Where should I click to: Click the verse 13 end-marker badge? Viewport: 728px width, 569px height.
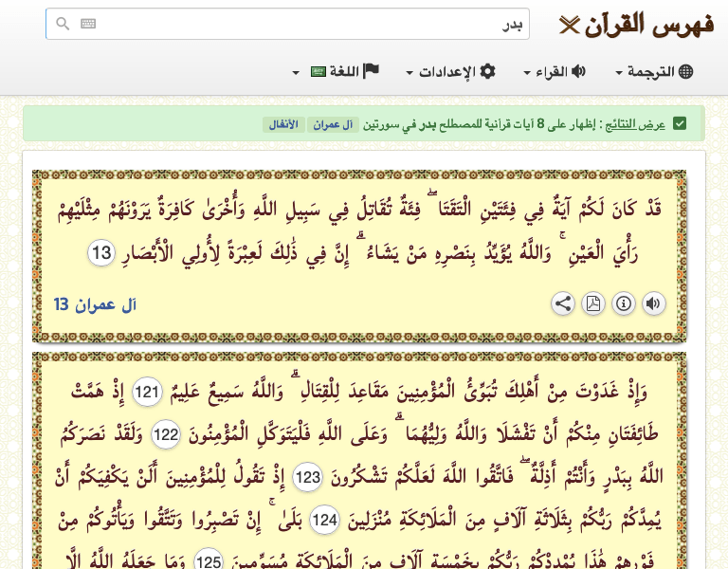[x=101, y=253]
